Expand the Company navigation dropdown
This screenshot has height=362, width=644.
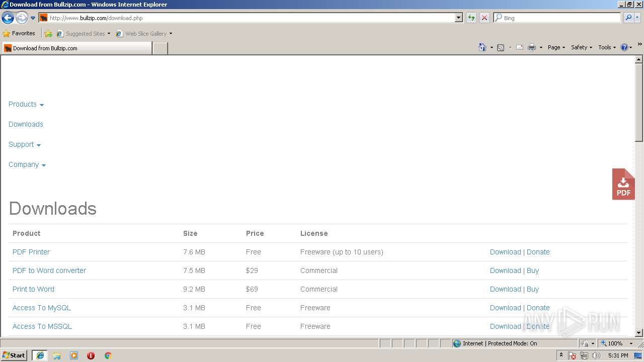click(27, 164)
